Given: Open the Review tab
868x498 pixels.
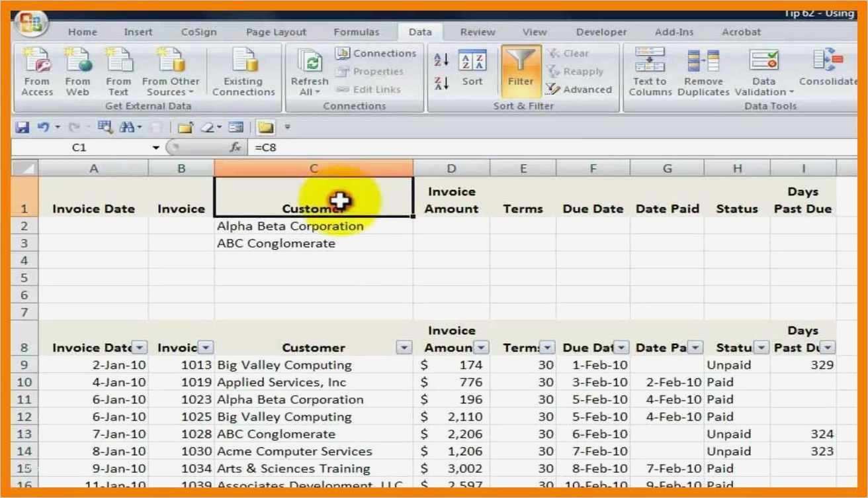Looking at the screenshot, I should tap(478, 32).
